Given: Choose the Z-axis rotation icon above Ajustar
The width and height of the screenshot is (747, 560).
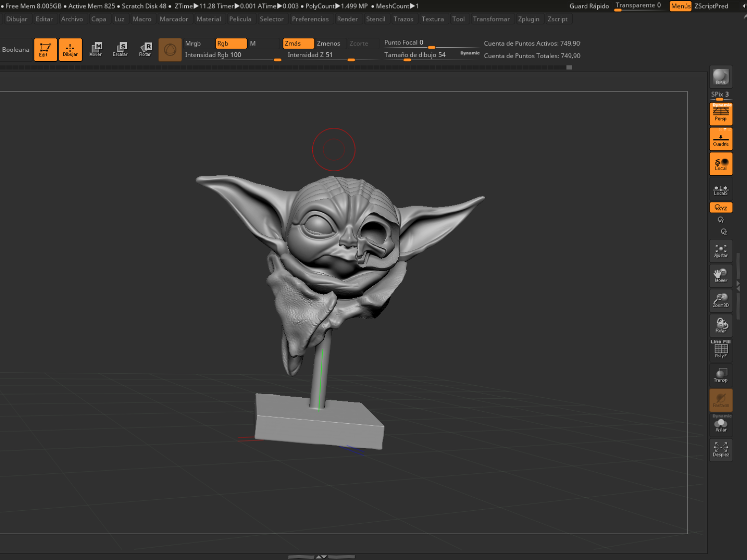Looking at the screenshot, I should [724, 232].
